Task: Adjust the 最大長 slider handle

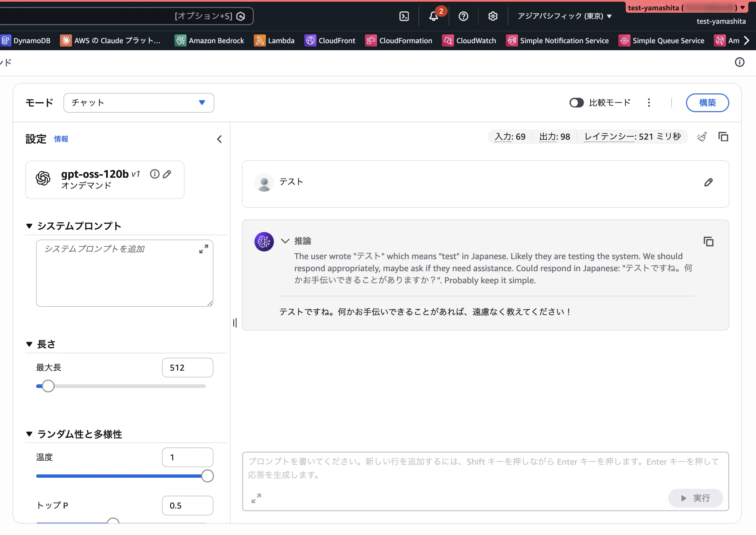Action: 48,386
